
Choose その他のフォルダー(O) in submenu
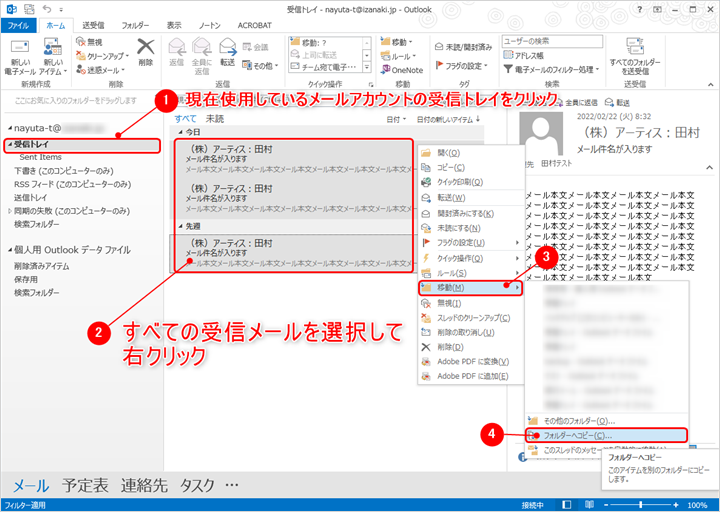tap(606, 421)
